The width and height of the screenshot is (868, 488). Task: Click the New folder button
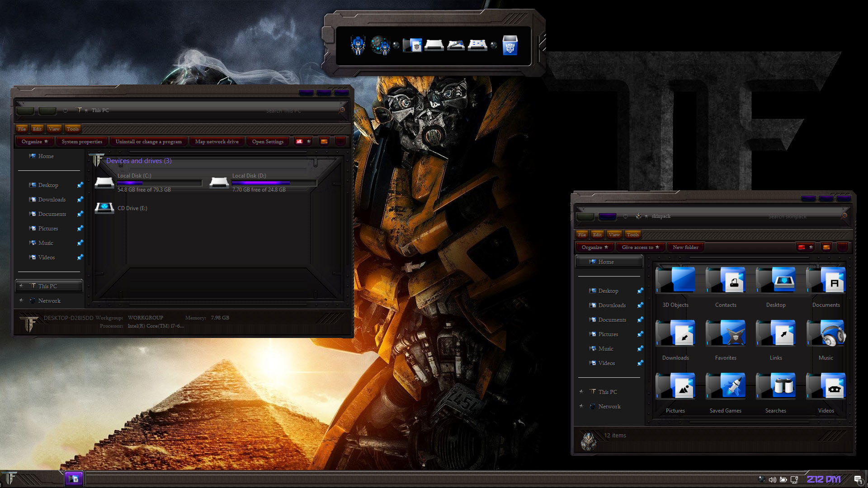pos(685,247)
